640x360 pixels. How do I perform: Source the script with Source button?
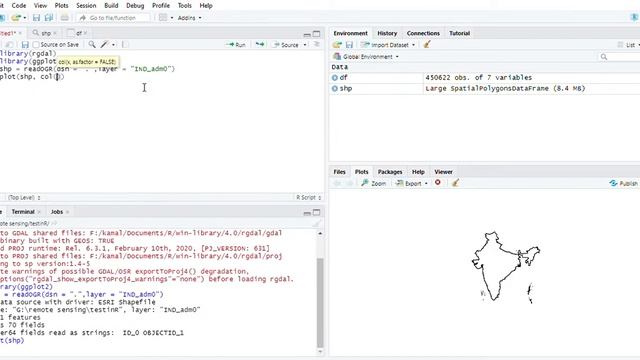286,44
